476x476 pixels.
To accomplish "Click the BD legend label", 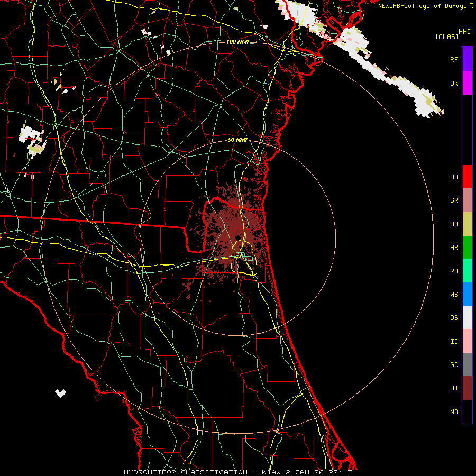I will [x=454, y=224].
